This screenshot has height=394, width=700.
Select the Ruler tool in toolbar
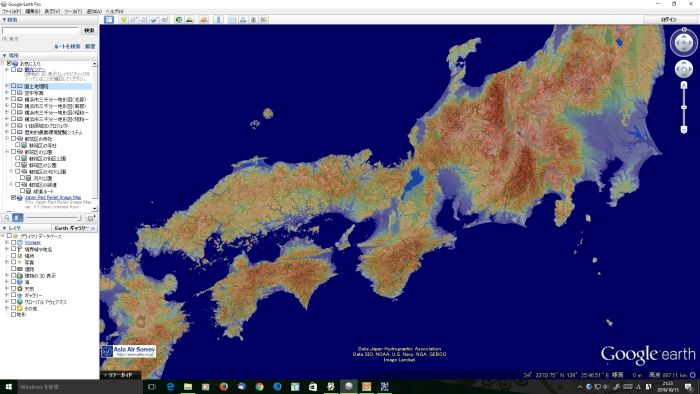point(218,20)
